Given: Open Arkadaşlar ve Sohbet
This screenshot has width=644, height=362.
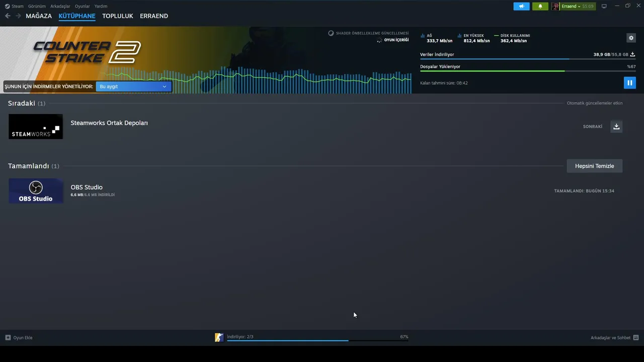Looking at the screenshot, I should (610, 338).
